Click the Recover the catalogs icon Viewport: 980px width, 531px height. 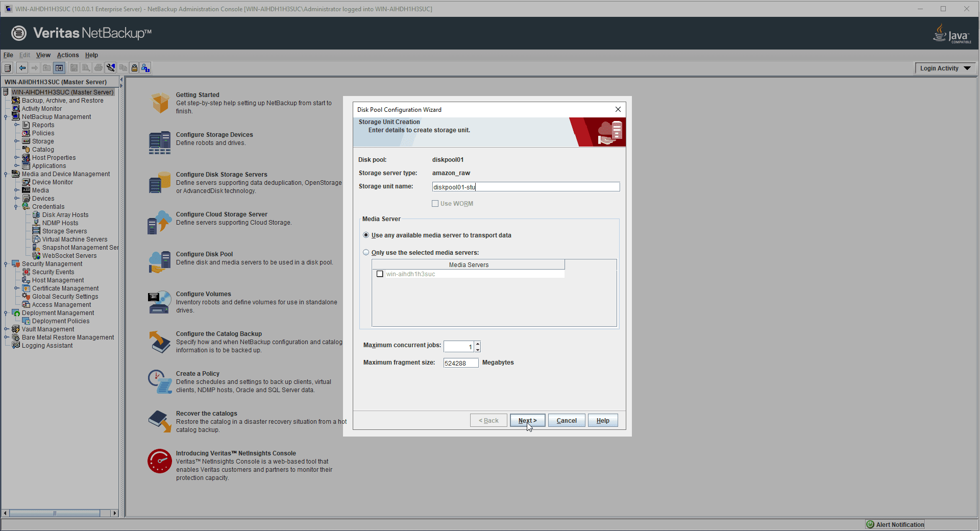160,422
